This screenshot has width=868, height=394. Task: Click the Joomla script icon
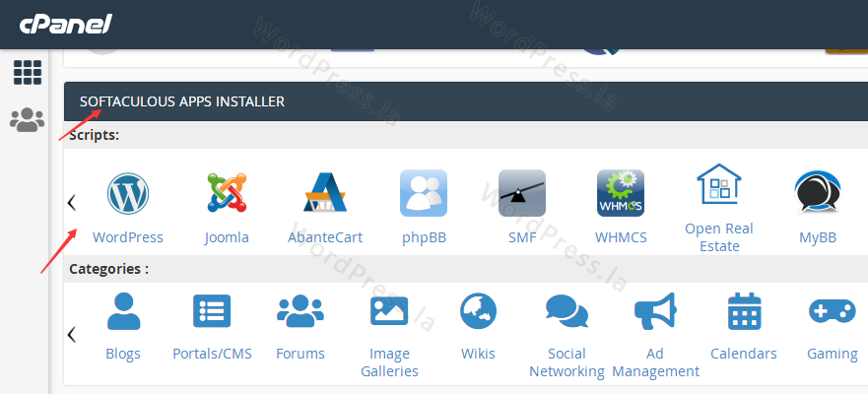[227, 194]
